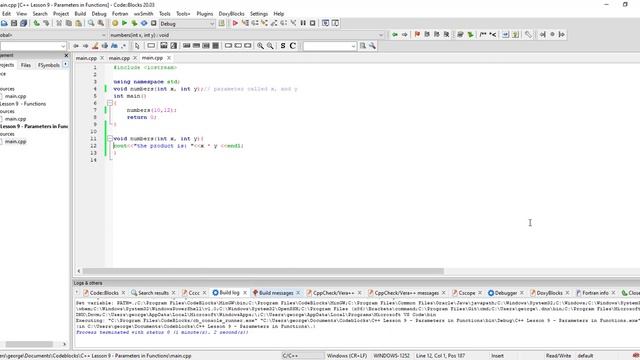Screen dimensions: 640x360
Task: Click the Redo toolbar icon
Action: (x=46, y=23)
